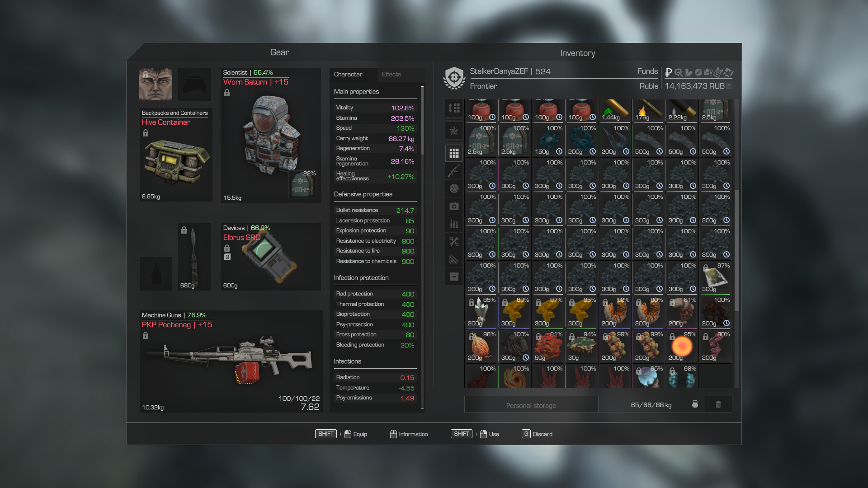The width and height of the screenshot is (868, 488).
Task: Click the kettlebell weight icon
Action: 695,404
